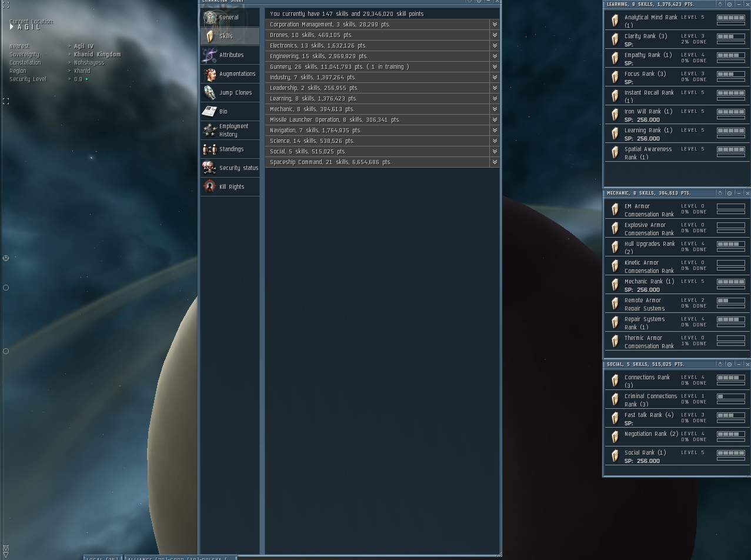This screenshot has height=560, width=751.
Task: Click the Instant Recall skill book icon
Action: [615, 96]
